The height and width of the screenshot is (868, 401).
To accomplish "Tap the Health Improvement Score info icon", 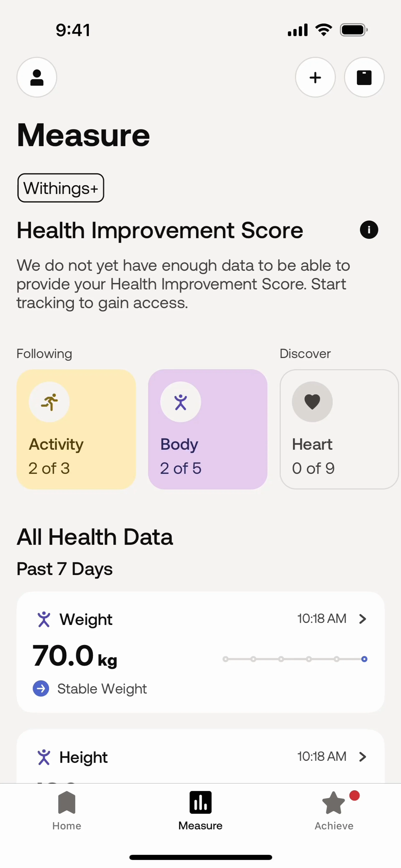I will (x=369, y=230).
